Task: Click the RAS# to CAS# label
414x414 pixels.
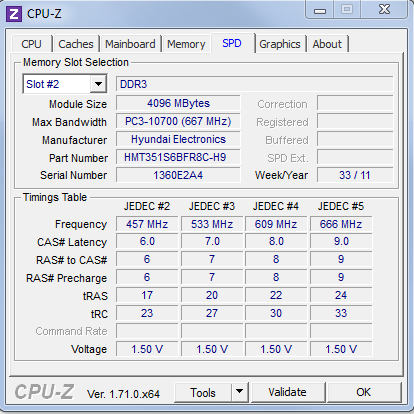Action: pyautogui.click(x=72, y=260)
